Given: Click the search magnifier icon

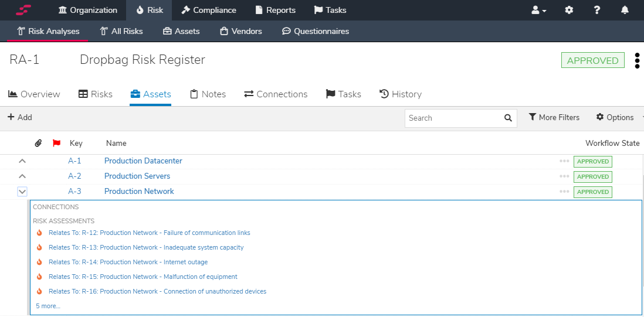Looking at the screenshot, I should click(508, 118).
